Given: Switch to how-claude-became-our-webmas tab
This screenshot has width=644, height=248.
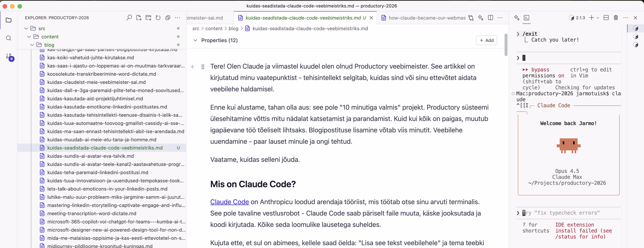Looking at the screenshot, I should click(427, 18).
